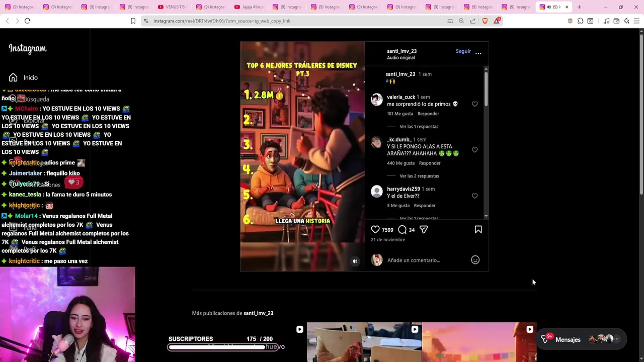Like valeria_cuck's comment
This screenshot has height=362, width=644.
click(474, 104)
